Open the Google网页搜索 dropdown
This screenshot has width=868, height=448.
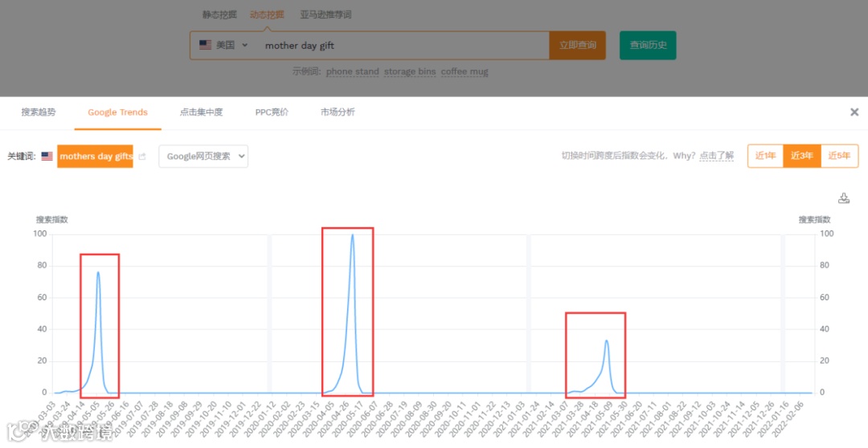[x=203, y=156]
